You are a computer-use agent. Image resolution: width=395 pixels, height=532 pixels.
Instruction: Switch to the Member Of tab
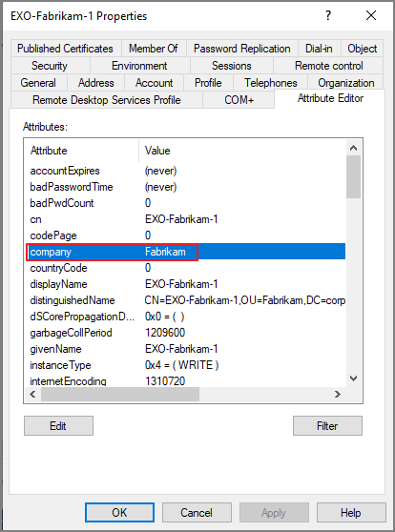154,49
